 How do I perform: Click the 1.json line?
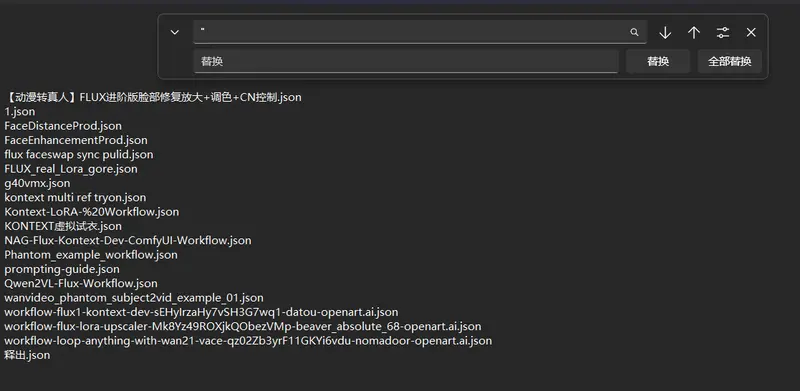point(20,111)
